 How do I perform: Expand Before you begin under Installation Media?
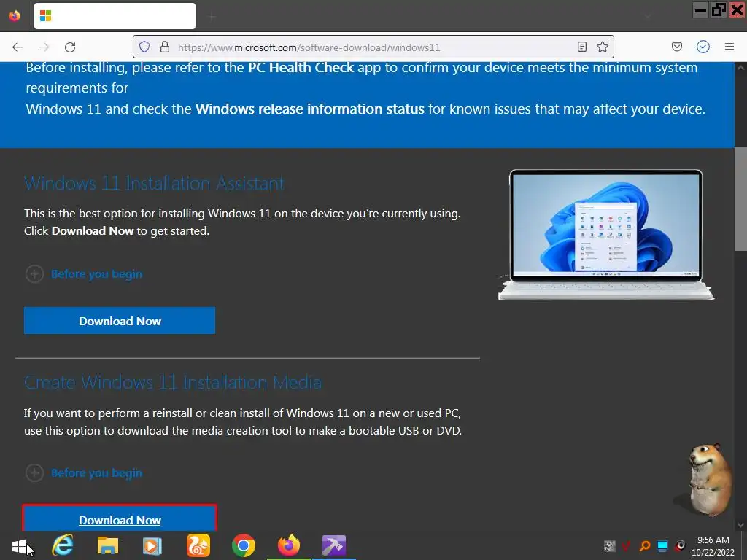84,472
